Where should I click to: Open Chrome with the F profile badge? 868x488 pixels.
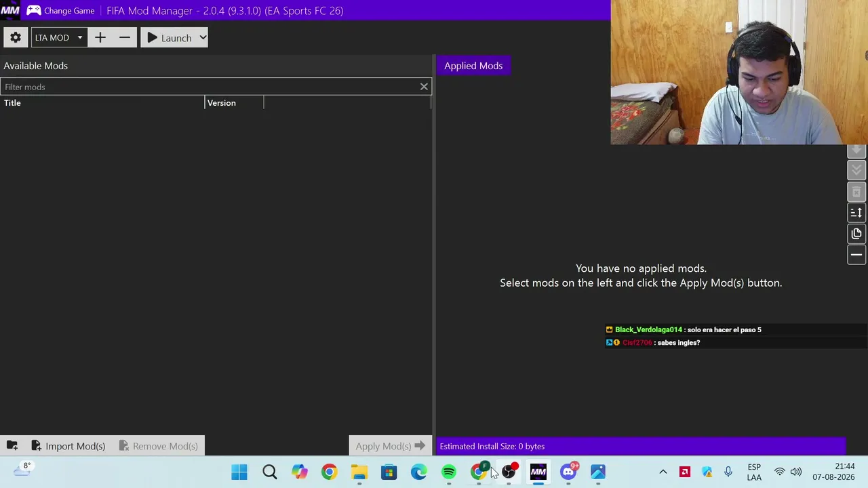pos(479,472)
